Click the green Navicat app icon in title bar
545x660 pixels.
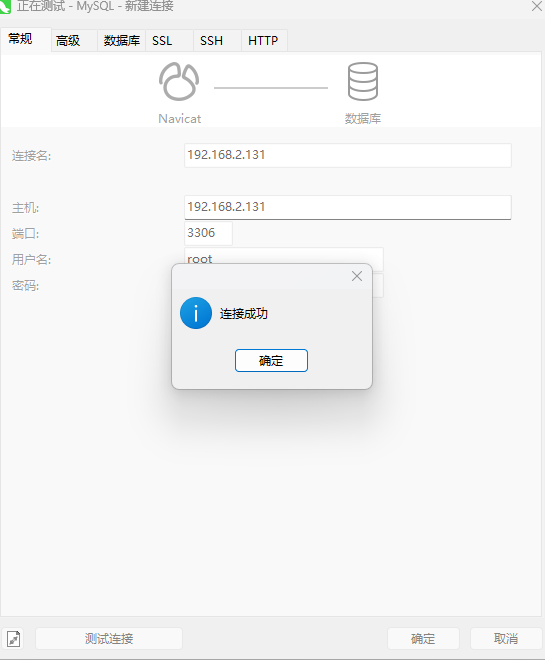pos(5,7)
